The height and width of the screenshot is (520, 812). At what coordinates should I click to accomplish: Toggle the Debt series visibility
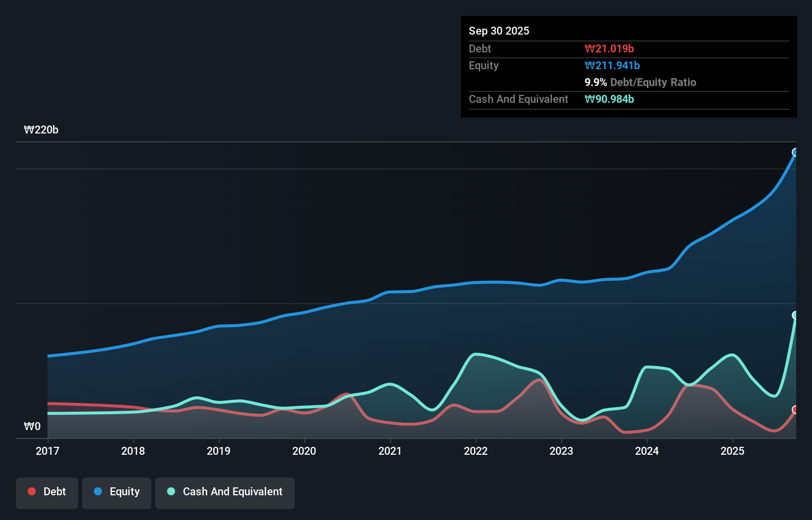[47, 492]
